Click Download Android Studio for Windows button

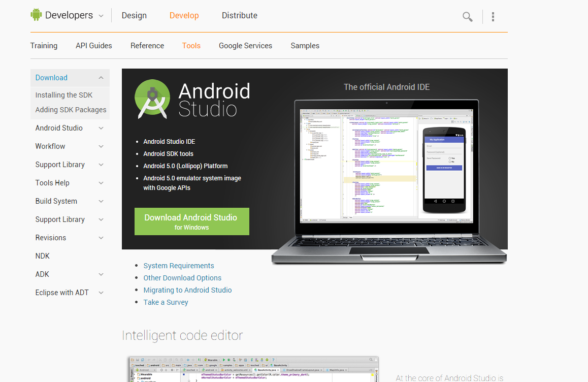point(191,221)
